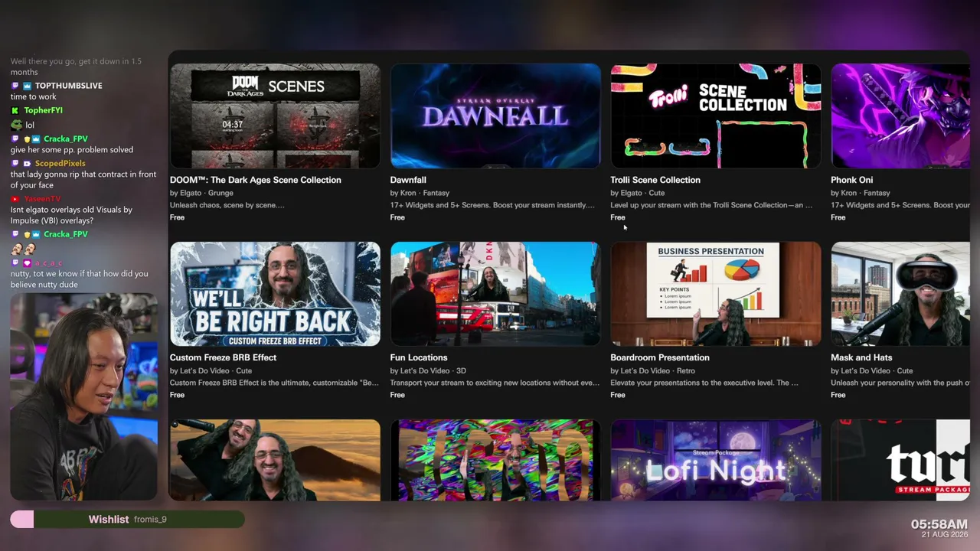Select "by Elgato · Grunge" under the DOOM card
Screen dimensions: 980x551
pyautogui.click(x=201, y=193)
